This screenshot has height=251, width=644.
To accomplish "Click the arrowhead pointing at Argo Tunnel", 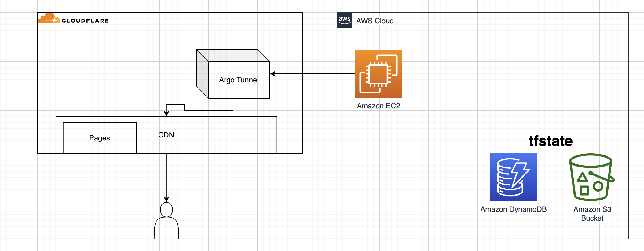I will [x=273, y=74].
